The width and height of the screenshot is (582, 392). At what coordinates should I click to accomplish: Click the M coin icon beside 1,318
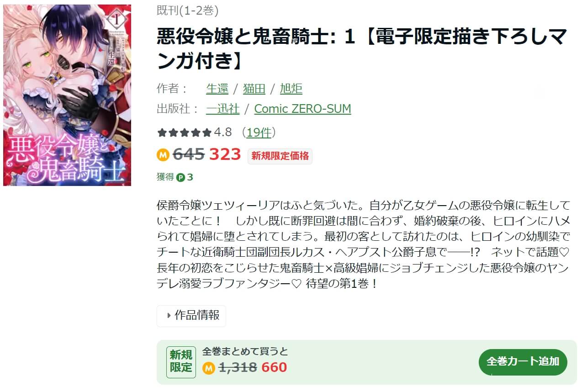tap(209, 368)
